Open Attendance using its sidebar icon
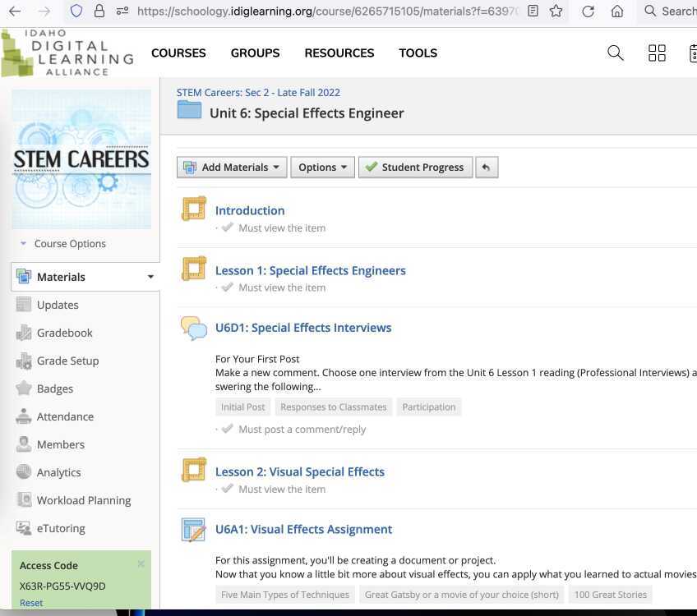The height and width of the screenshot is (616, 697). (x=24, y=416)
